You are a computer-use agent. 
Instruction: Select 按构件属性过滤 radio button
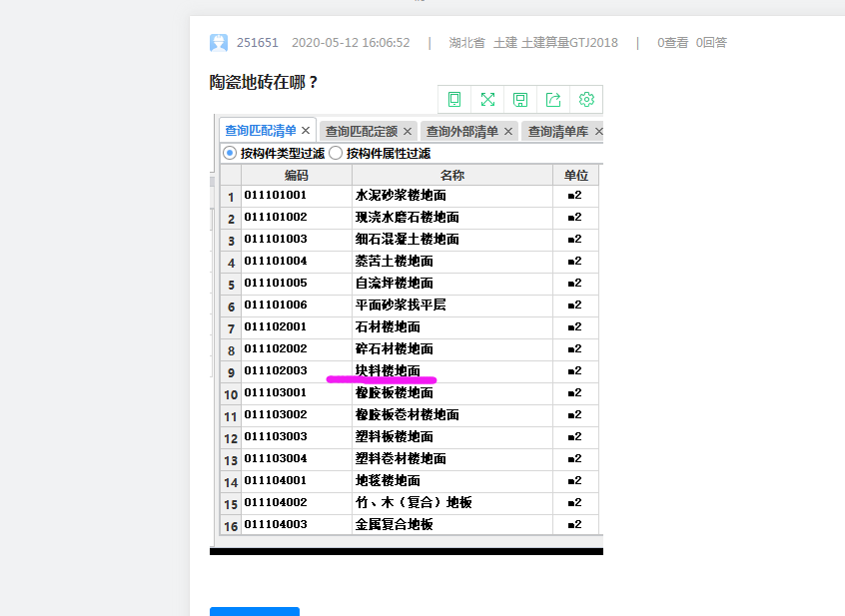(336, 154)
